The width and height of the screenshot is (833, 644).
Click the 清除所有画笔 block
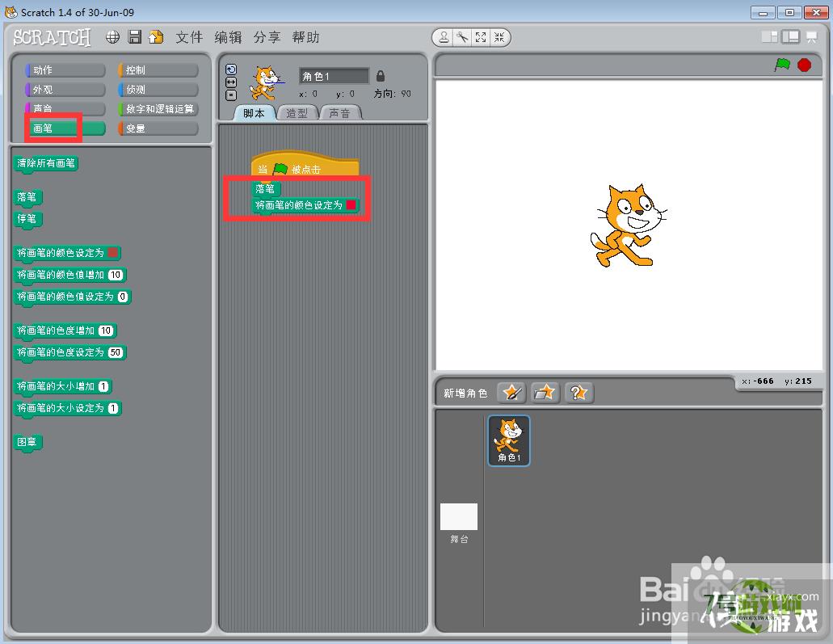[x=46, y=164]
